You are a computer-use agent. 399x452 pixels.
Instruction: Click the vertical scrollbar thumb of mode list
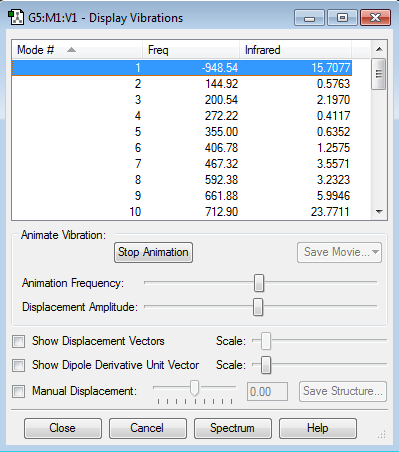point(379,74)
